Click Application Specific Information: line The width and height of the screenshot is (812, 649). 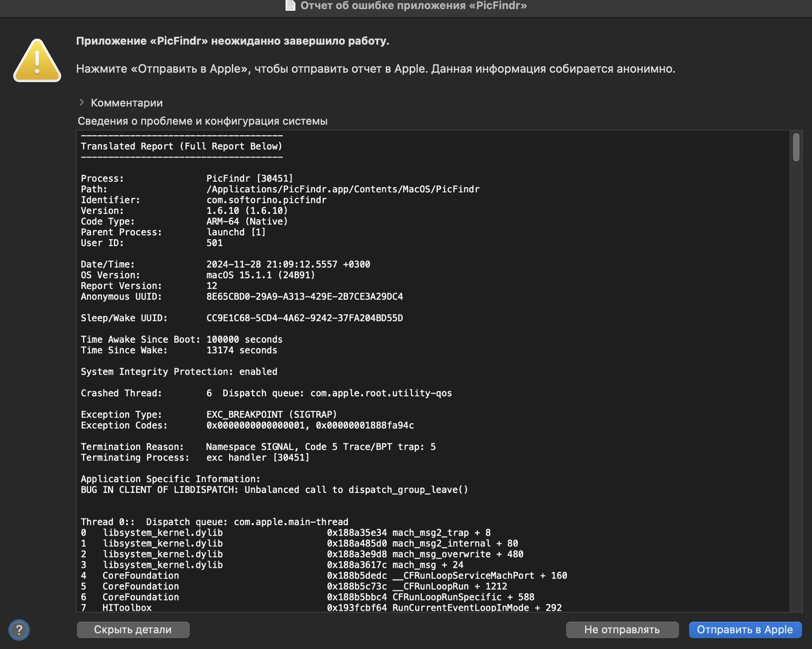point(170,479)
